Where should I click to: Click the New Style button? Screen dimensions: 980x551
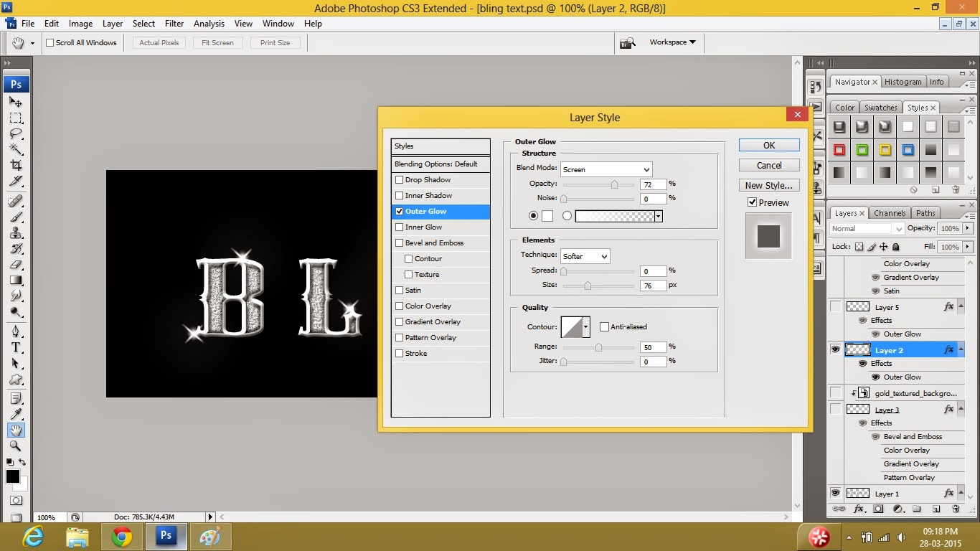pyautogui.click(x=768, y=184)
